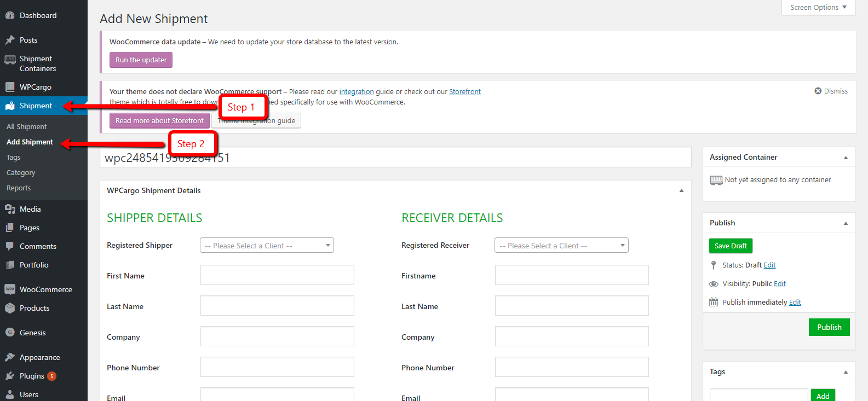Expand the Screen Options panel
Image resolution: width=868 pixels, height=401 pixels.
tap(818, 7)
